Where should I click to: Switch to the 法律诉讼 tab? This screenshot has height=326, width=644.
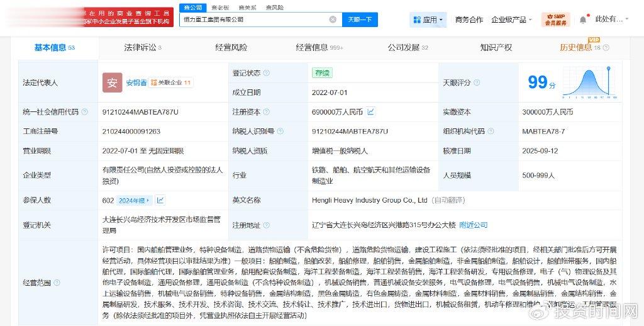tap(143, 48)
